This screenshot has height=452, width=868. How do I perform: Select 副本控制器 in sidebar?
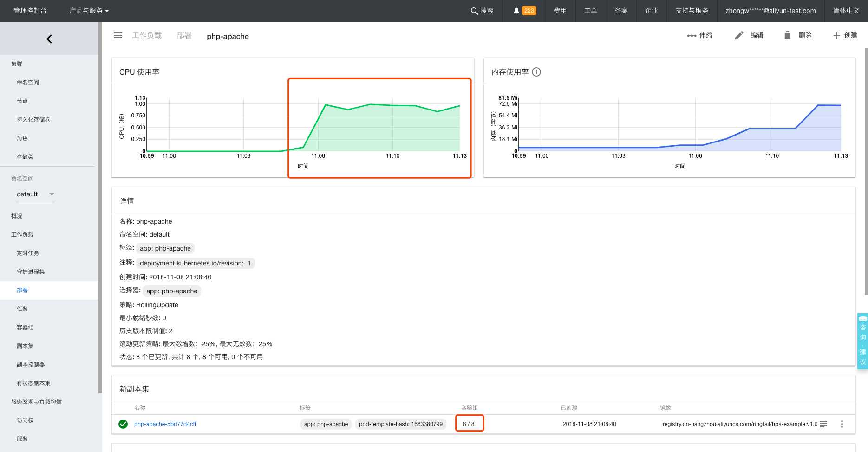click(31, 364)
